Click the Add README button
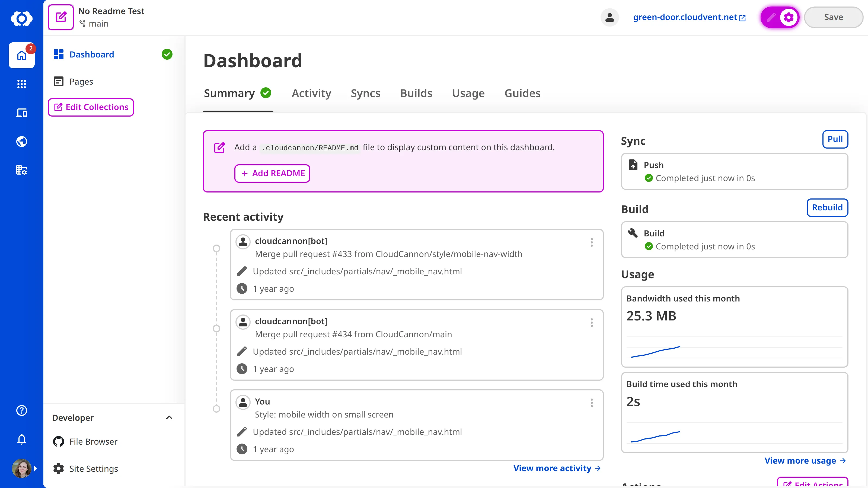The height and width of the screenshot is (488, 868). 272,174
